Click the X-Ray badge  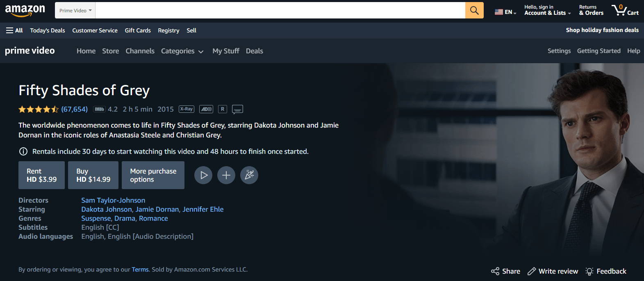187,109
